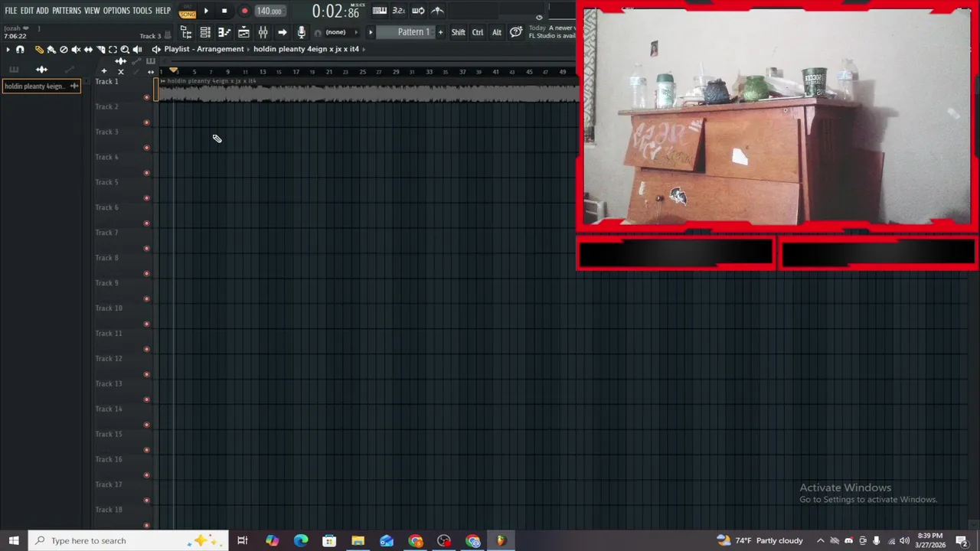Open the Piano roll icon
The height and width of the screenshot is (551, 980).
[224, 32]
